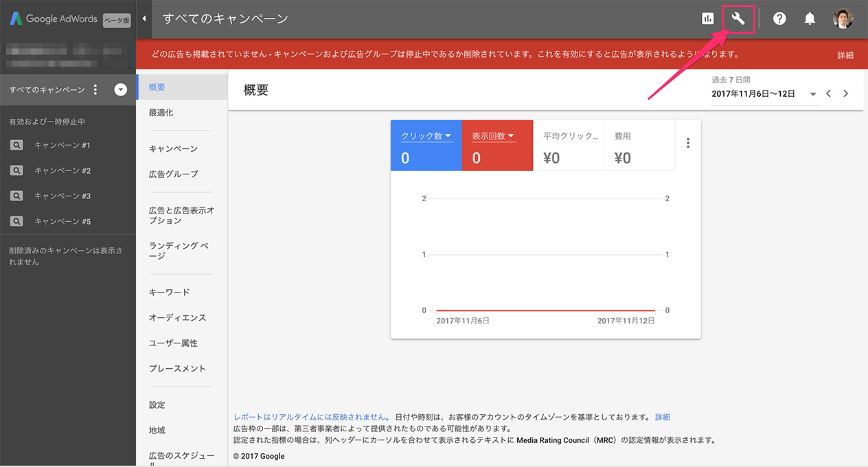
Task: Click the help question mark icon
Action: (x=779, y=19)
